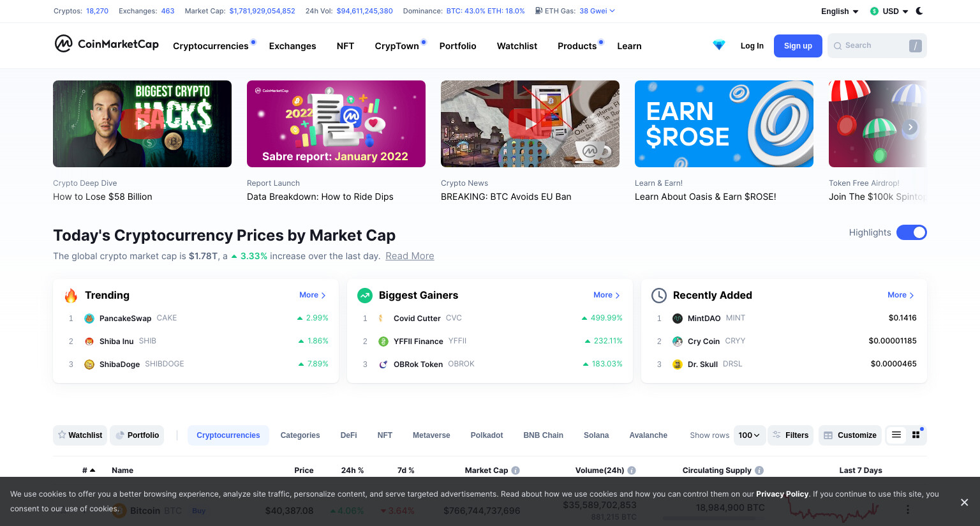Click Circulating Supply info icon
This screenshot has width=980, height=526.
coord(759,470)
